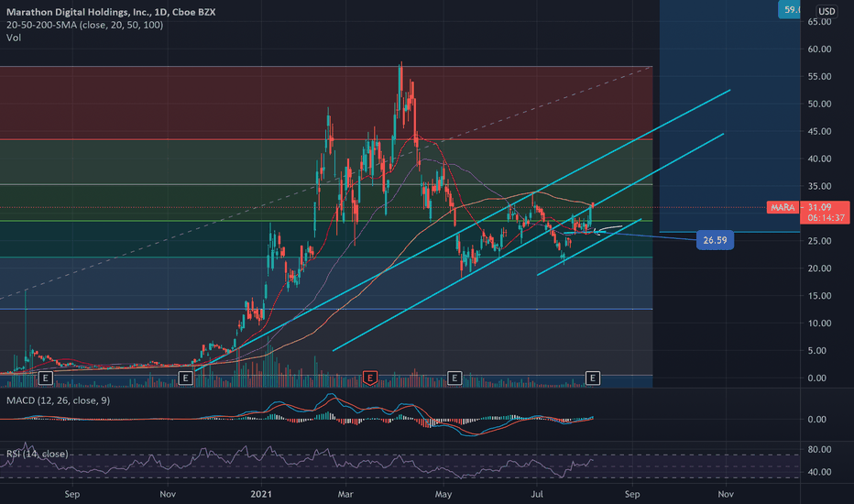The width and height of the screenshot is (854, 504).
Task: Select the 20-50-200-SMA indicator legend
Action: pyautogui.click(x=85, y=25)
